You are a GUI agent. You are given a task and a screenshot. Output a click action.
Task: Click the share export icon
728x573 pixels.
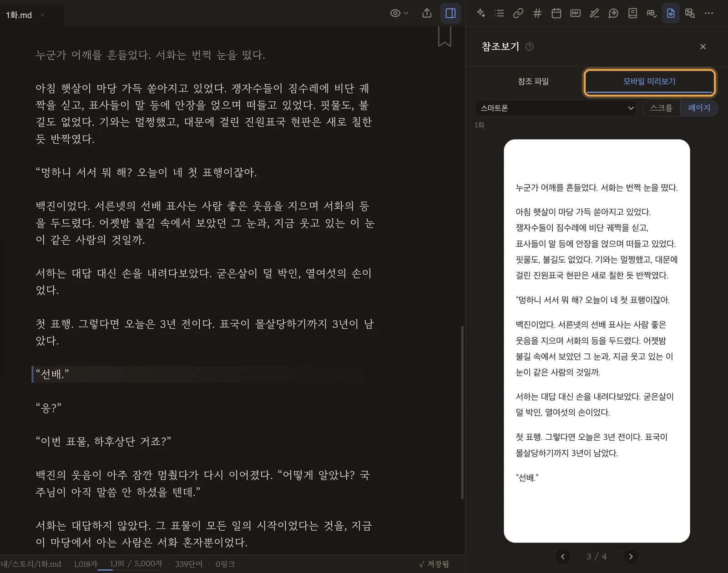[426, 13]
